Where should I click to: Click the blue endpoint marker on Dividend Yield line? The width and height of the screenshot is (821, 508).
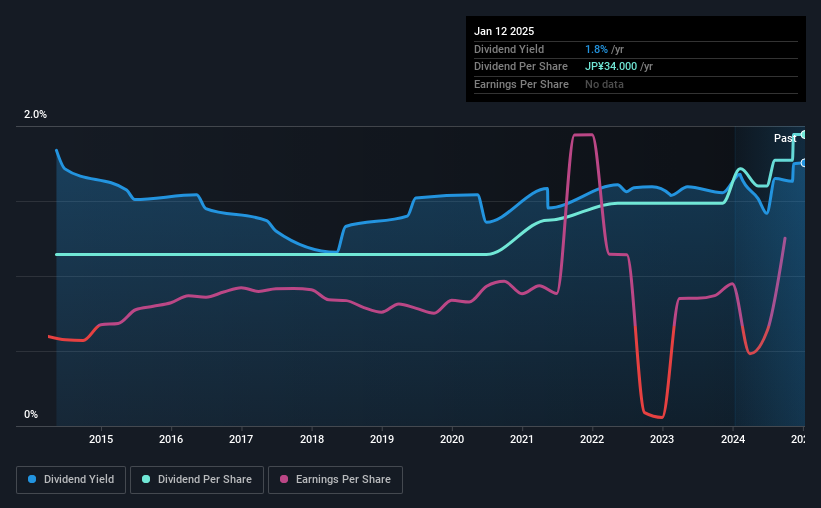click(x=803, y=163)
